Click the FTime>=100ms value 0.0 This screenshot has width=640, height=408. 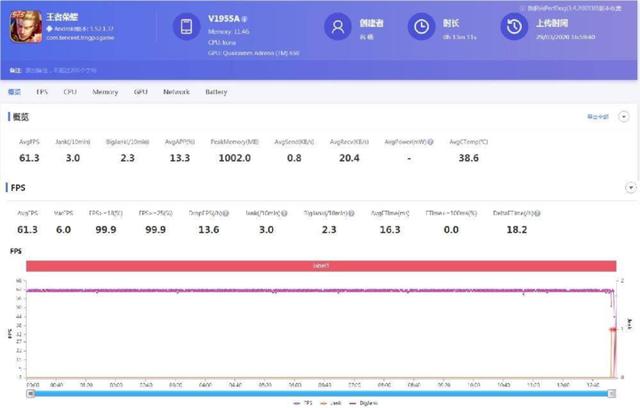pyautogui.click(x=451, y=230)
